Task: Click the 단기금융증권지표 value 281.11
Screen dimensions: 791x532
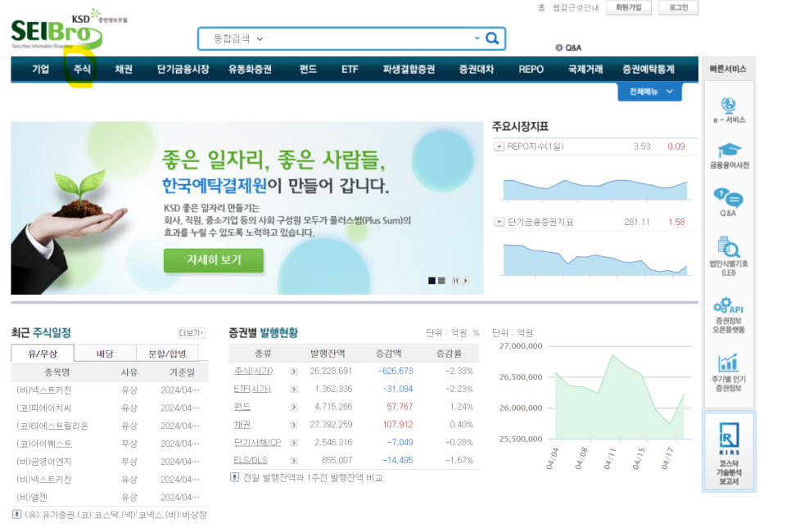Action: 636,222
